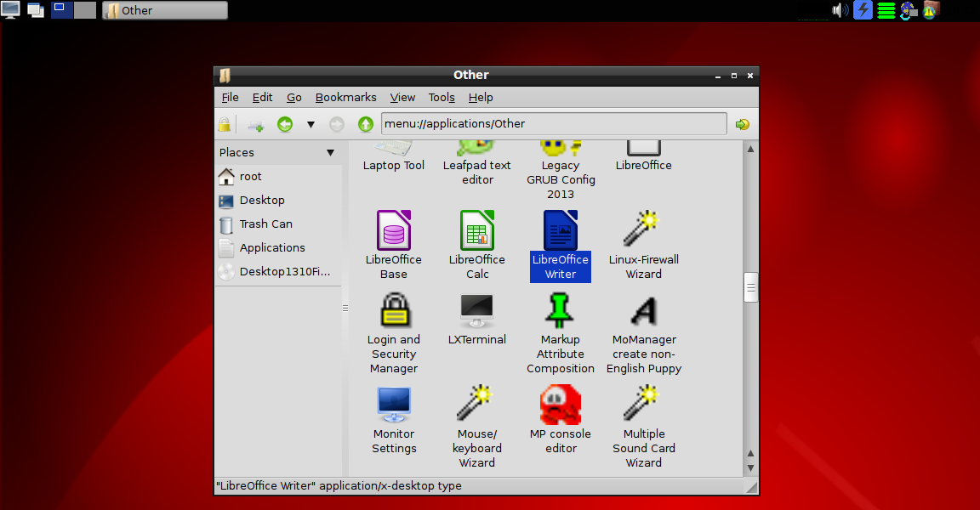This screenshot has height=510, width=980.
Task: Go up to parent folder
Action: click(x=366, y=124)
